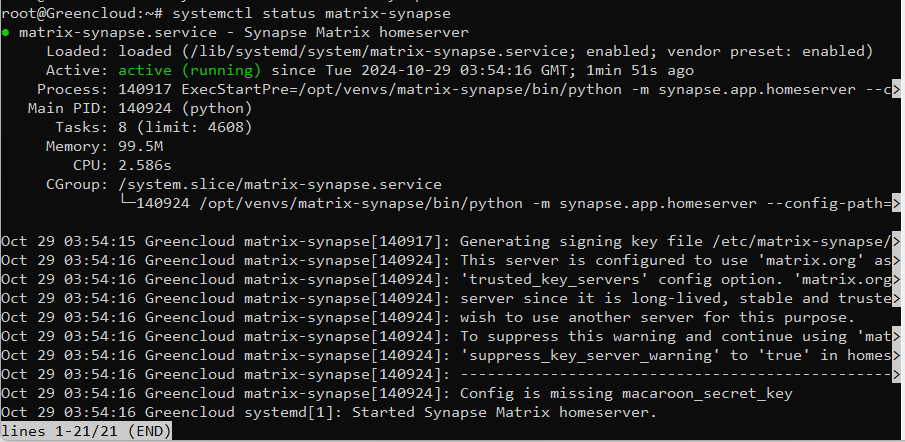Click the truncation arrow on the Process line
Image resolution: width=905 pixels, height=442 pixels.
[x=896, y=89]
